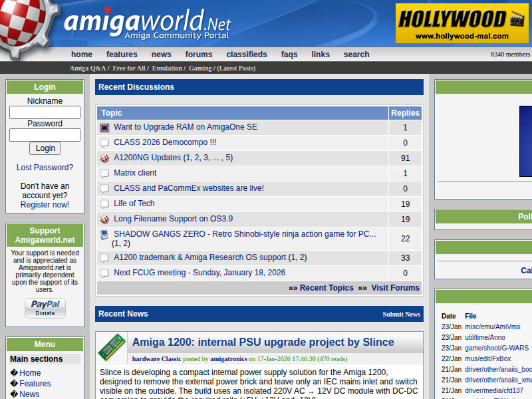532x399 pixels.
Task: Go to the Emulation forum link
Action: pos(167,68)
